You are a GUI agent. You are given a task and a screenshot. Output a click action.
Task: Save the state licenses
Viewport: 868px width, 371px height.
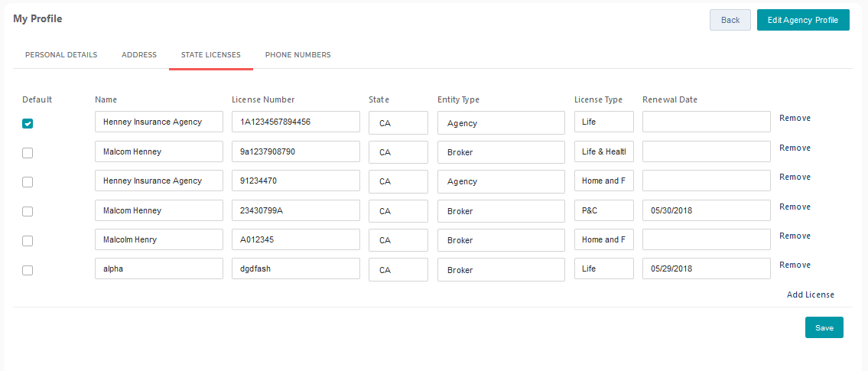[x=824, y=327]
